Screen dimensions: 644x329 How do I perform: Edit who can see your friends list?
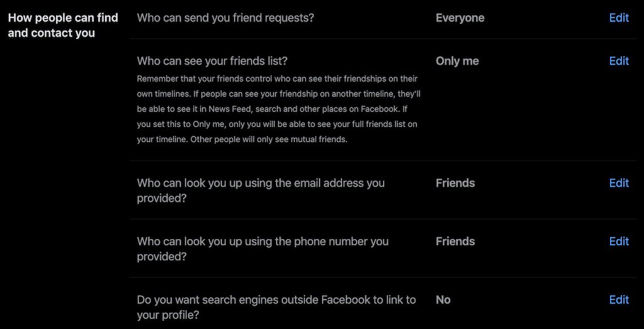(x=619, y=61)
